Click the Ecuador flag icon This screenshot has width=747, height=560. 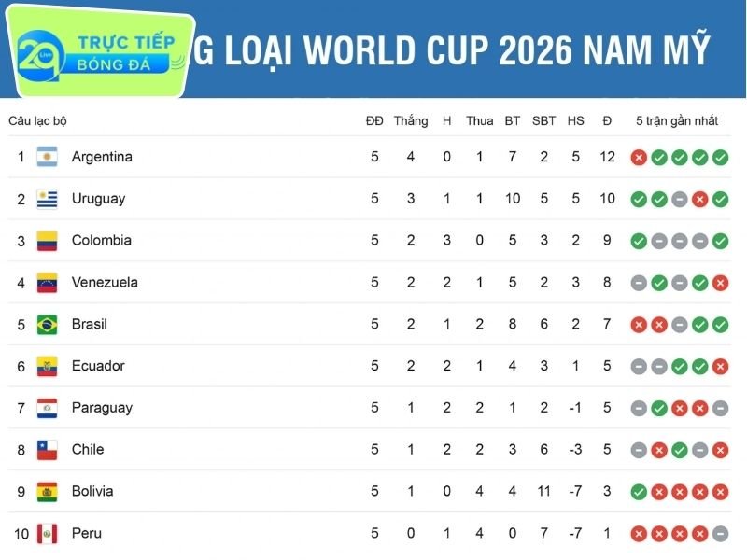48,366
